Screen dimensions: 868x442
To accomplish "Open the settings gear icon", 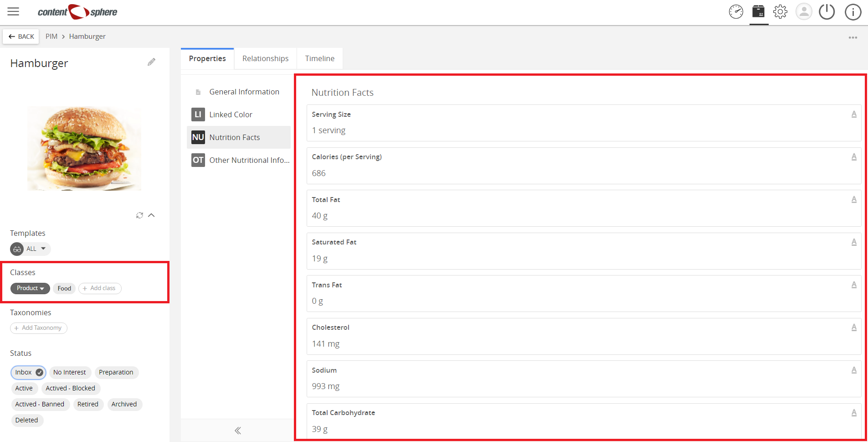I will click(x=781, y=12).
